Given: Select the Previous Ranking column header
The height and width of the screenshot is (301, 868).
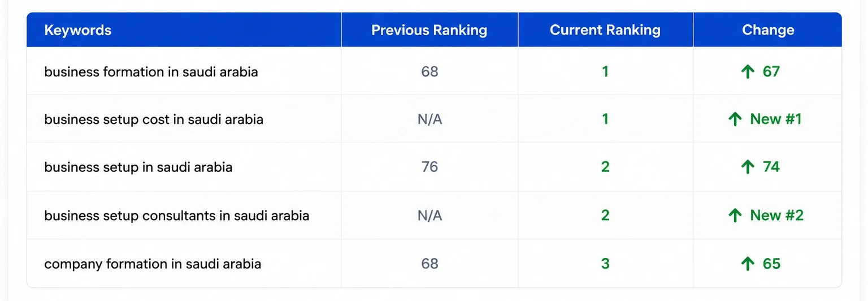Looking at the screenshot, I should (x=429, y=30).
